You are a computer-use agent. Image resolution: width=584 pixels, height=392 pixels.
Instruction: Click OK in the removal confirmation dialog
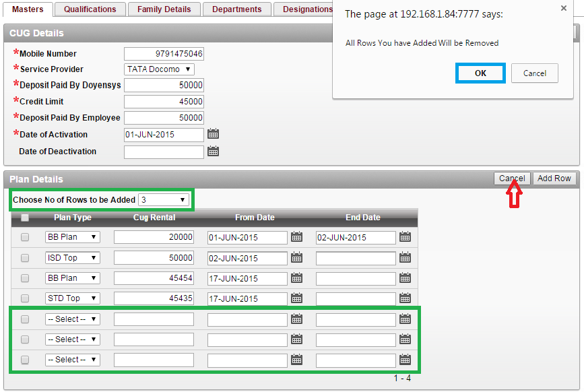tap(480, 73)
